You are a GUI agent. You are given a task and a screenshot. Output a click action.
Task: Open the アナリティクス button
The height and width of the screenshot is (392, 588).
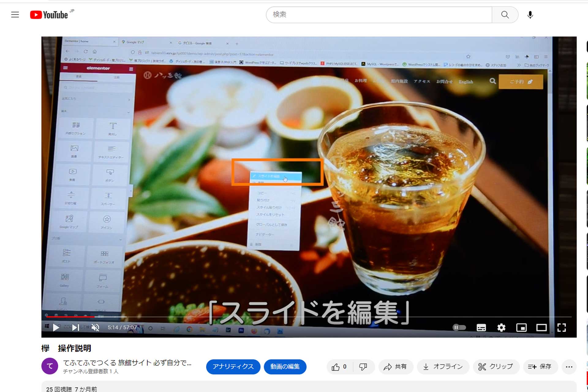[233, 367]
